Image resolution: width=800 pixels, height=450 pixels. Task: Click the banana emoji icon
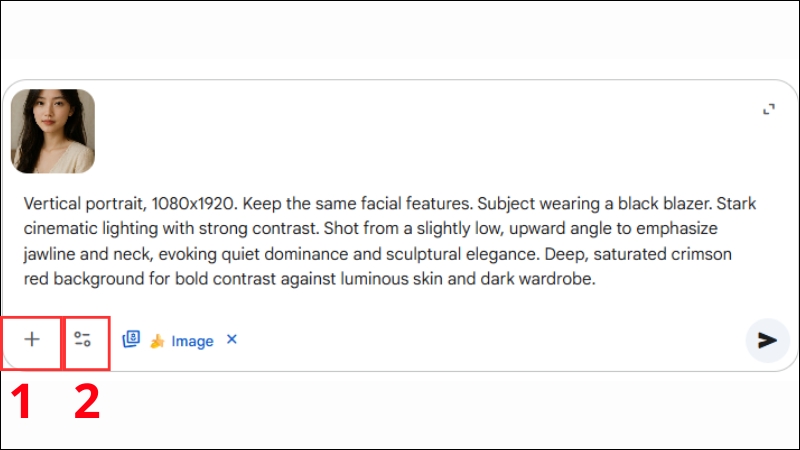[x=156, y=341]
